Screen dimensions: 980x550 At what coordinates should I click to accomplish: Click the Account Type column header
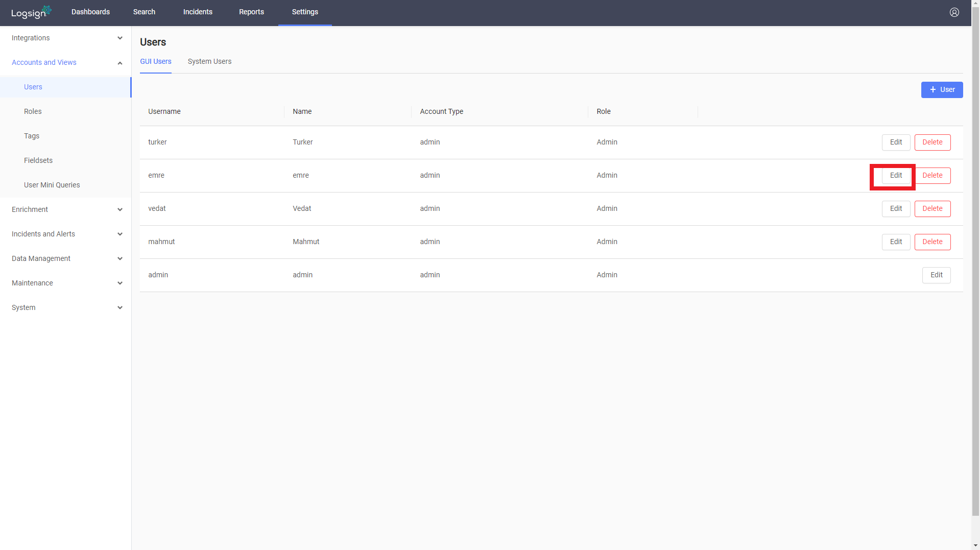coord(442,111)
